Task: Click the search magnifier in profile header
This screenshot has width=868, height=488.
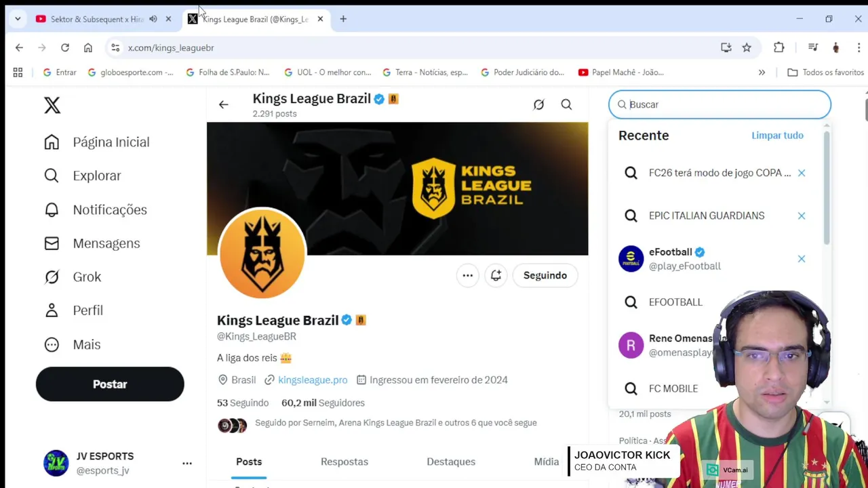Action: click(566, 104)
